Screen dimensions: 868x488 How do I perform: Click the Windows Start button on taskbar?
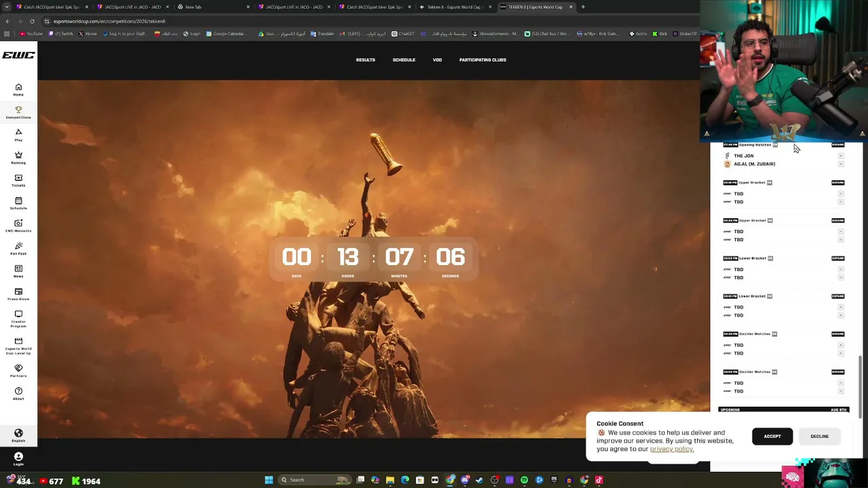tap(269, 480)
